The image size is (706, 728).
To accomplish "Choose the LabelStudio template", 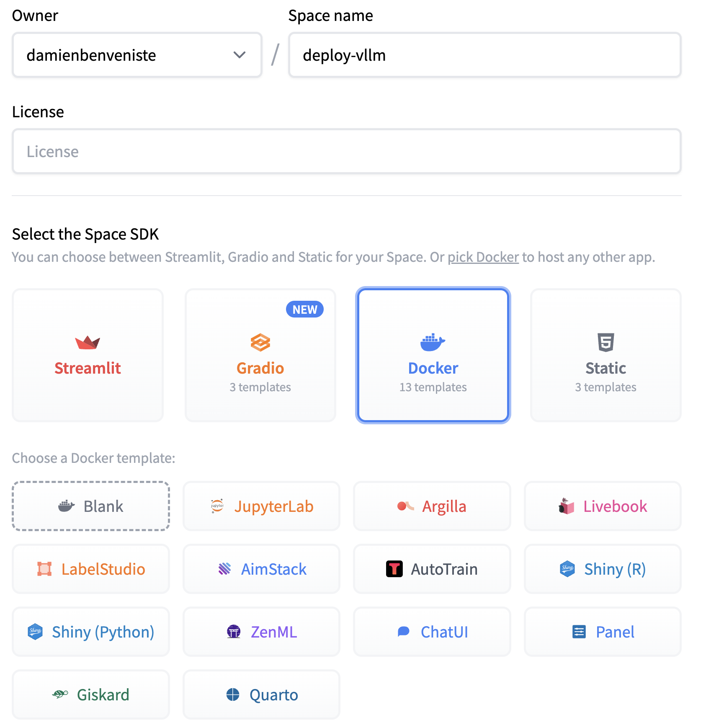I will 90,569.
